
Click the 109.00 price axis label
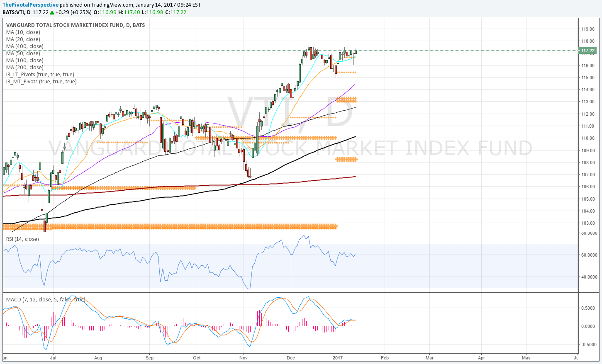coord(587,150)
